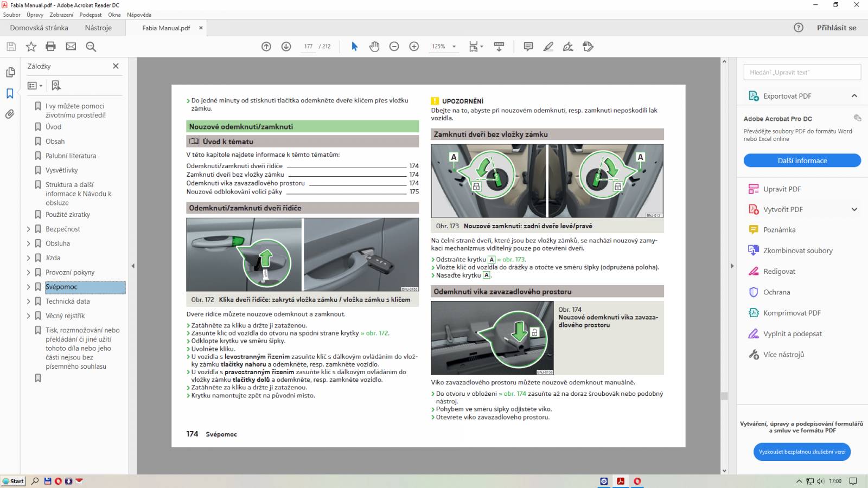
Task: Select the Použité zkratky bookmark
Action: coord(67,215)
